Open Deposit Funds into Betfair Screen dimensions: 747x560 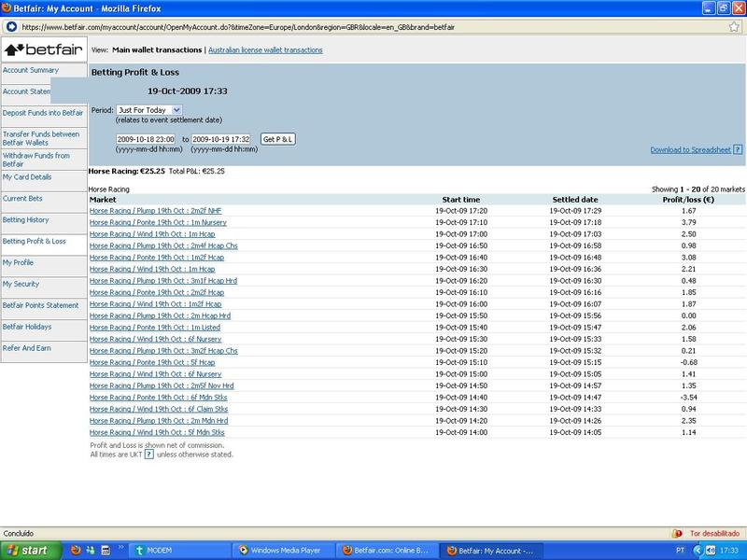pos(43,113)
